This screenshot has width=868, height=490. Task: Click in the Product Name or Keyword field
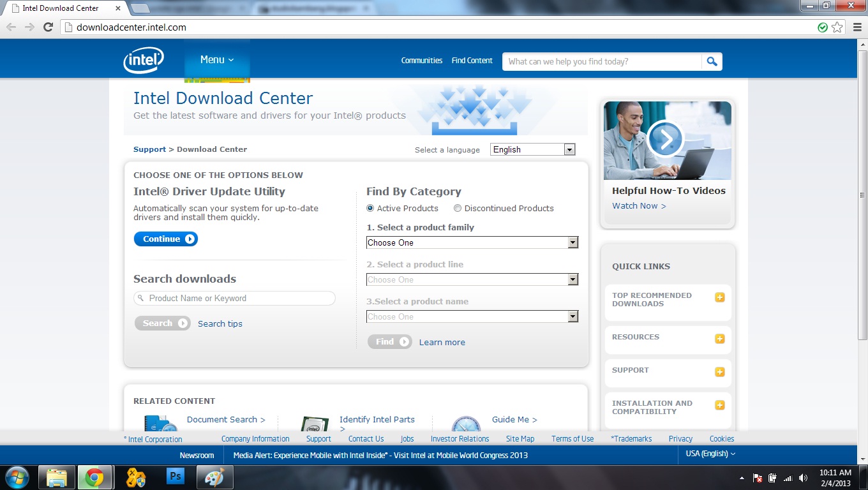point(234,298)
